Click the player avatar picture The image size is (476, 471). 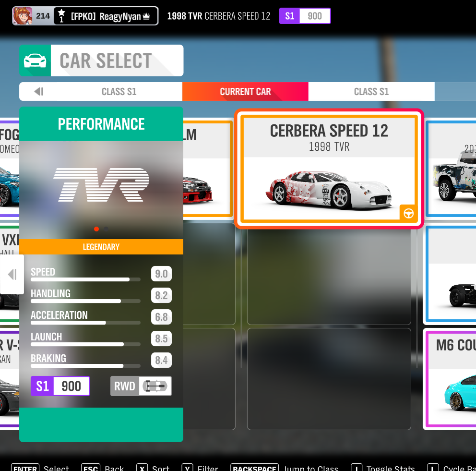22,16
